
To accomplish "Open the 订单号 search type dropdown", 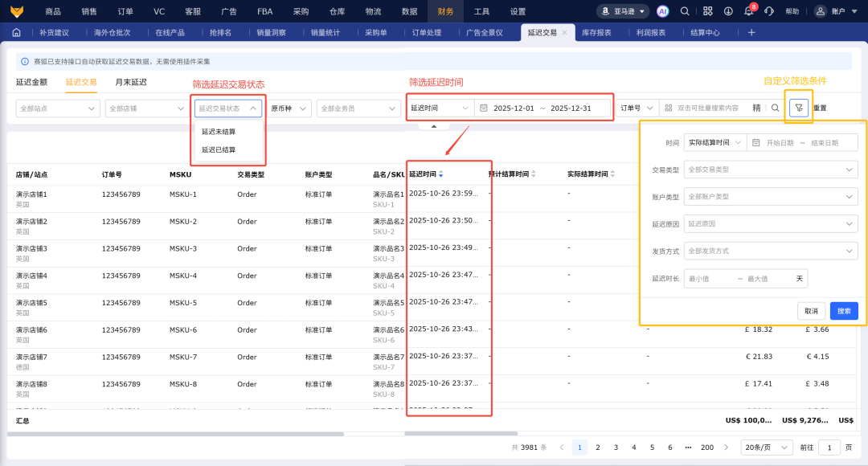I will pos(637,108).
